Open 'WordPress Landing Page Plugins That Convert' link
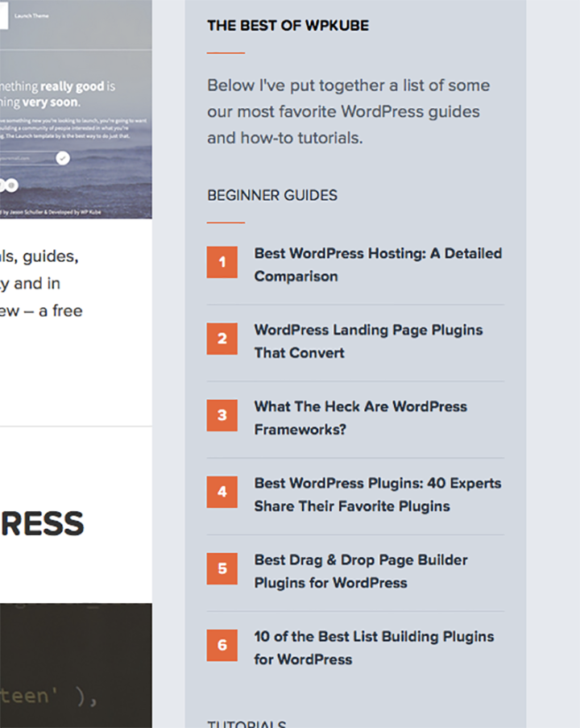 (x=368, y=341)
